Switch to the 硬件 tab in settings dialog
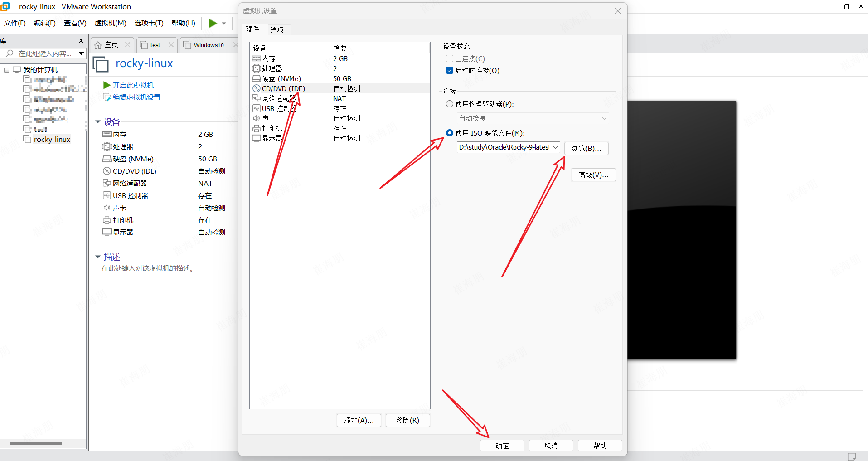Image resolution: width=868 pixels, height=461 pixels. coord(252,29)
